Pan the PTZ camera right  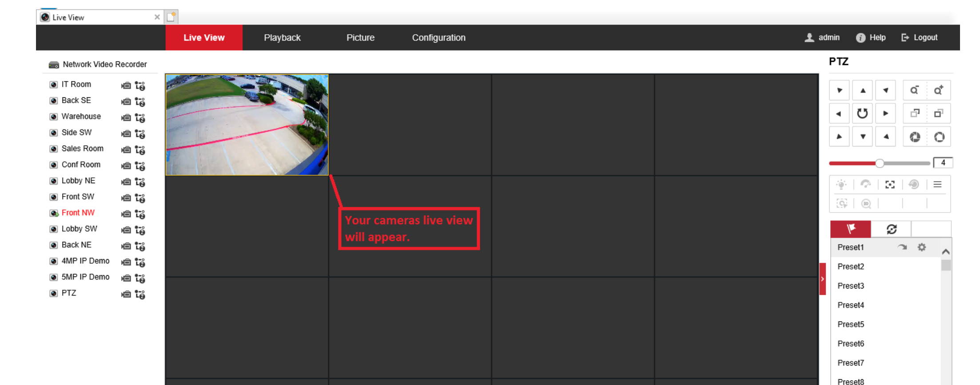click(x=885, y=113)
